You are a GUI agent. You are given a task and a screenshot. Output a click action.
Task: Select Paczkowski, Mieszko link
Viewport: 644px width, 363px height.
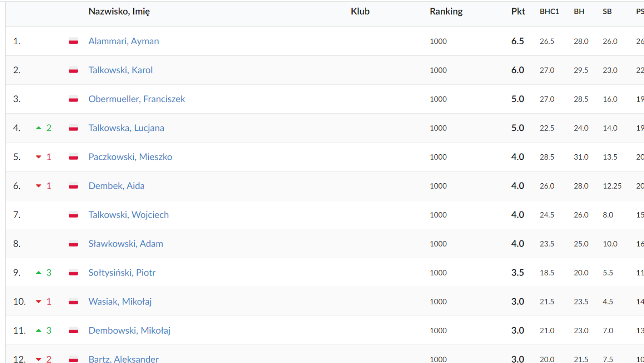(130, 157)
